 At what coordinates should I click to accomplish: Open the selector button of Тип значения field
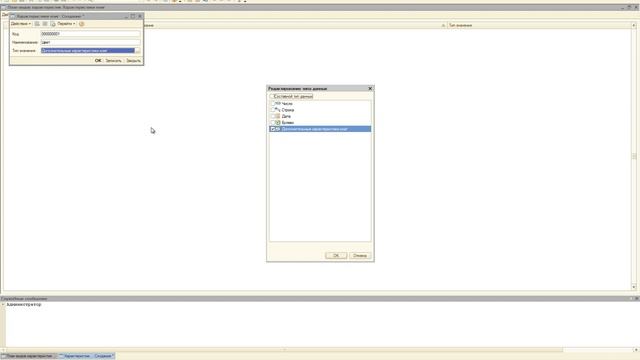pyautogui.click(x=138, y=51)
